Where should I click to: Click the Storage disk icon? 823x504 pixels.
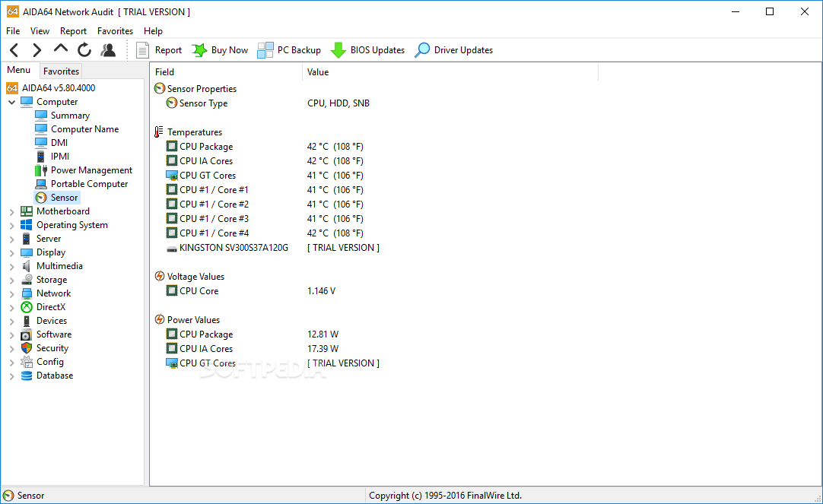(27, 280)
